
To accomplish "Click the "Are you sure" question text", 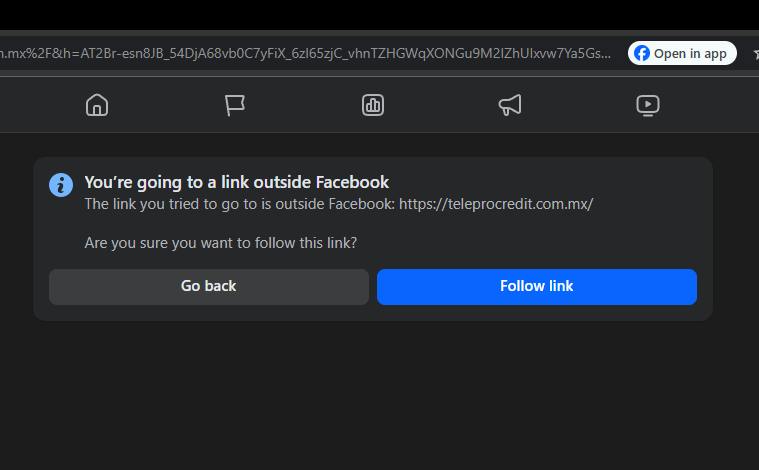I will (220, 242).
